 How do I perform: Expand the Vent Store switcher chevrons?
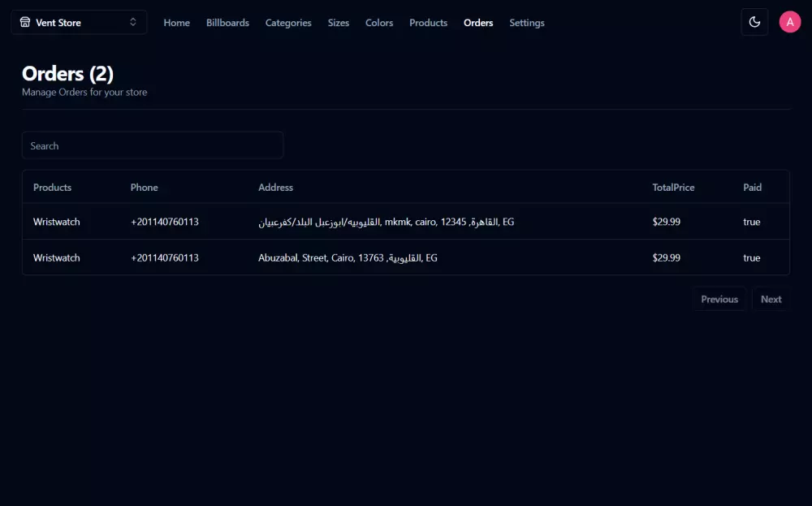[133, 22]
